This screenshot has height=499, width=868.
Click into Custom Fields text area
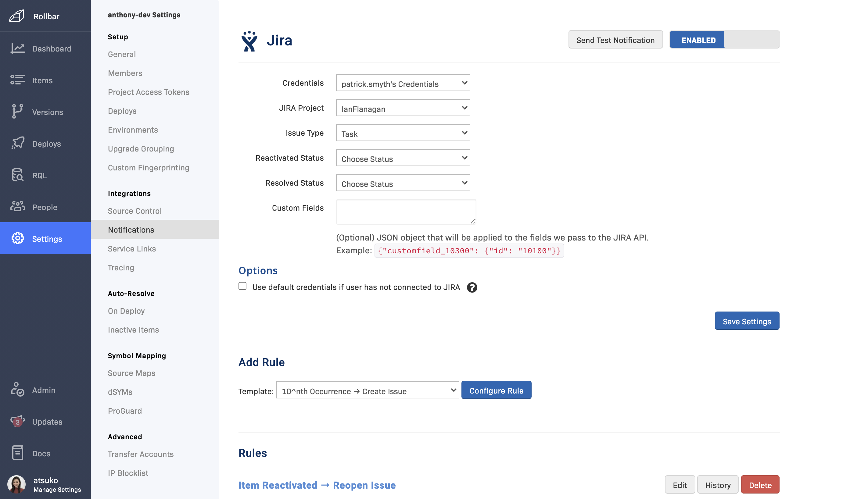(x=406, y=212)
